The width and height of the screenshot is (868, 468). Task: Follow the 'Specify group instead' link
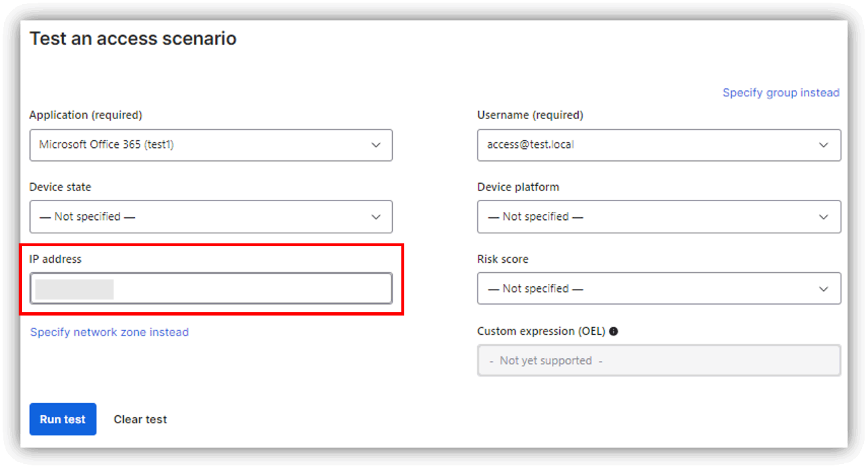click(x=780, y=93)
